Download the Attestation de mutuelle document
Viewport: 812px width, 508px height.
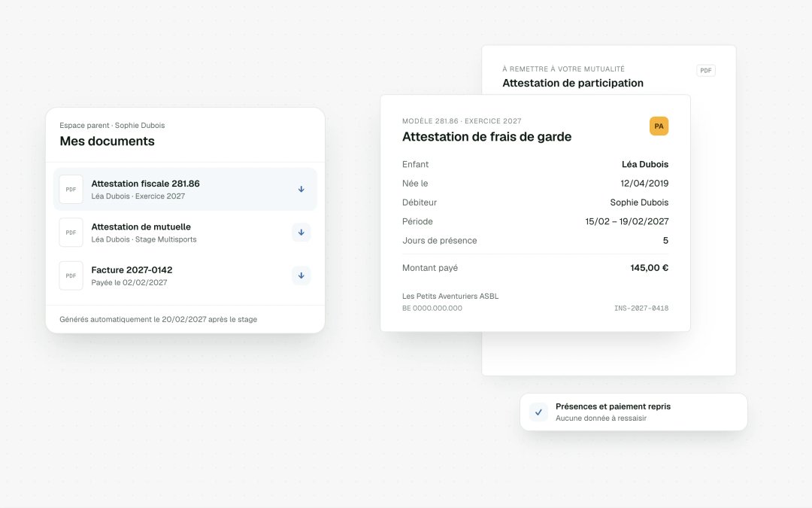[x=301, y=233]
